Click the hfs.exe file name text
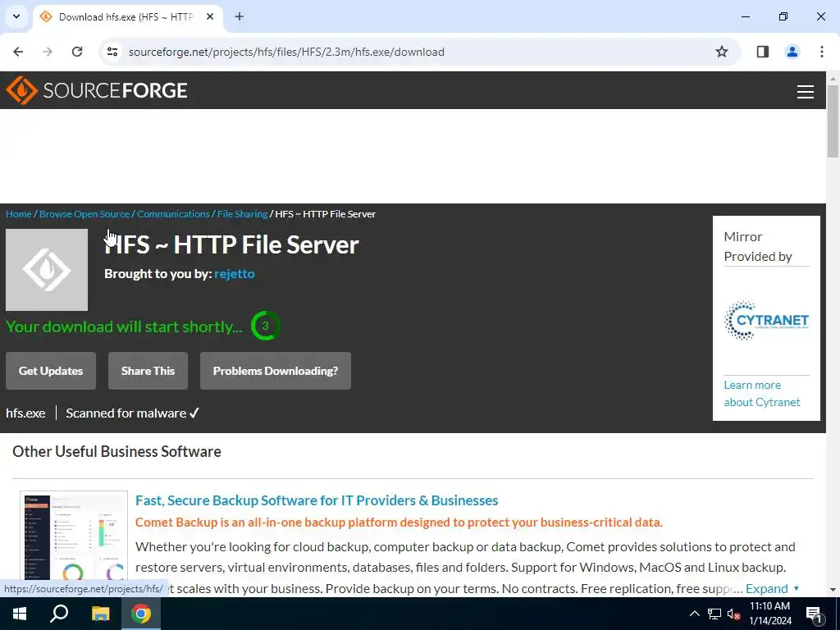This screenshot has width=840, height=630. click(x=25, y=413)
